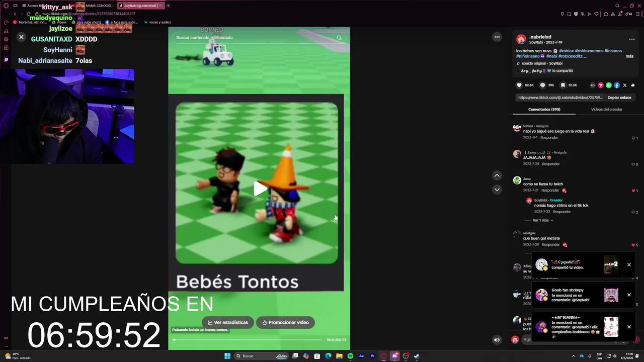
Task: Open browser easy setup sliders icon
Action: [637, 14]
